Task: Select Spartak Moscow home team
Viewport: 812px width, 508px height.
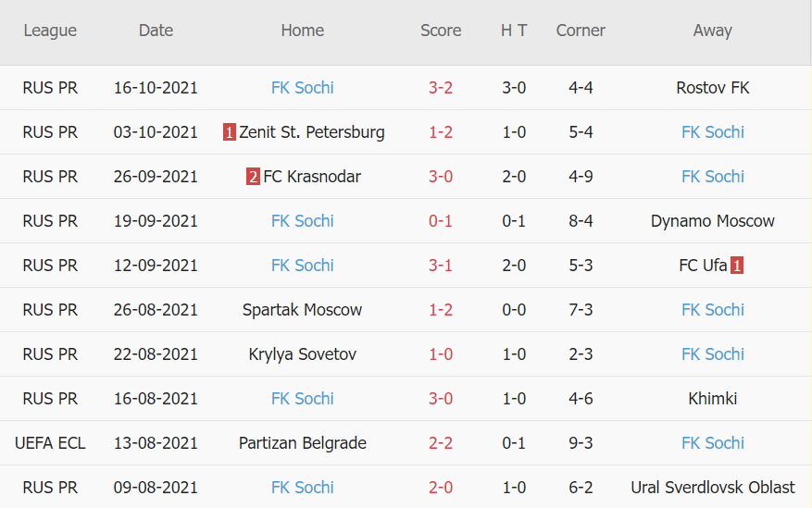Action: pyautogui.click(x=302, y=310)
